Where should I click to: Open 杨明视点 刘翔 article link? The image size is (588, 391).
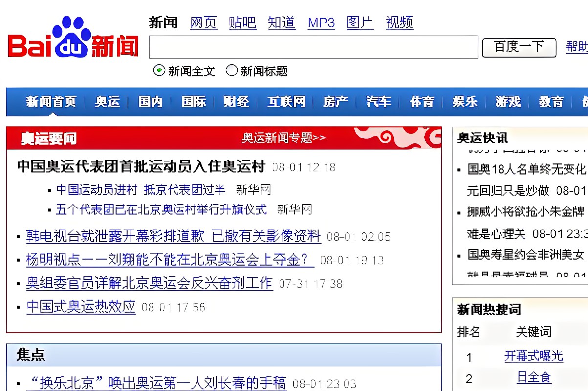[170, 260]
